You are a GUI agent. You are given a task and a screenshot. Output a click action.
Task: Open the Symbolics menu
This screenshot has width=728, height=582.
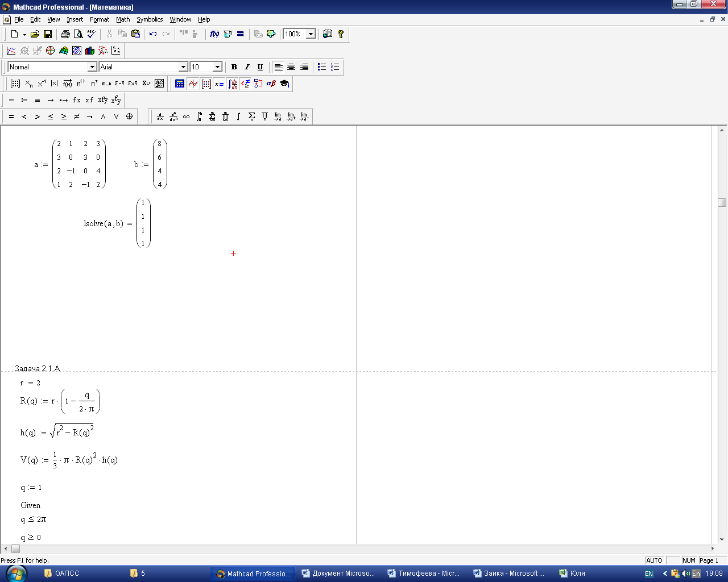click(x=150, y=19)
